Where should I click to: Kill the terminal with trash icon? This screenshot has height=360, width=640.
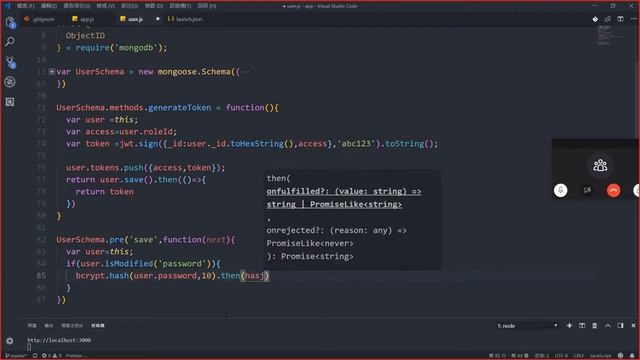click(x=595, y=326)
